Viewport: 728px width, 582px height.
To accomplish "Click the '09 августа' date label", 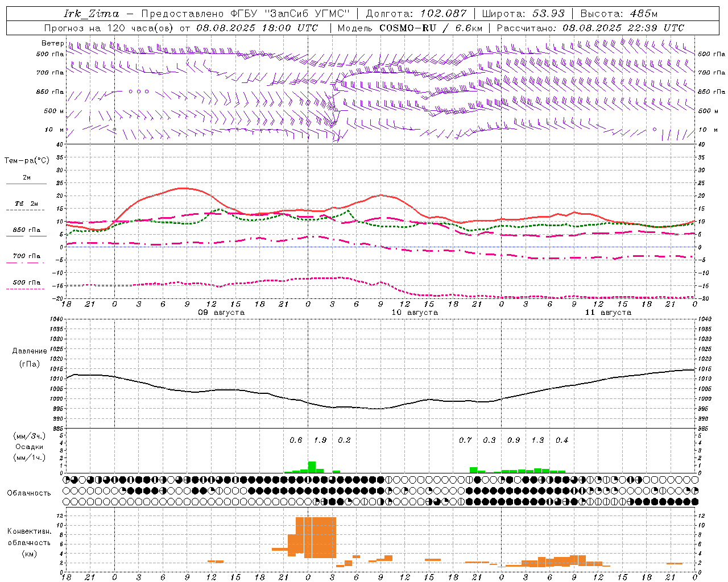I will click(221, 313).
